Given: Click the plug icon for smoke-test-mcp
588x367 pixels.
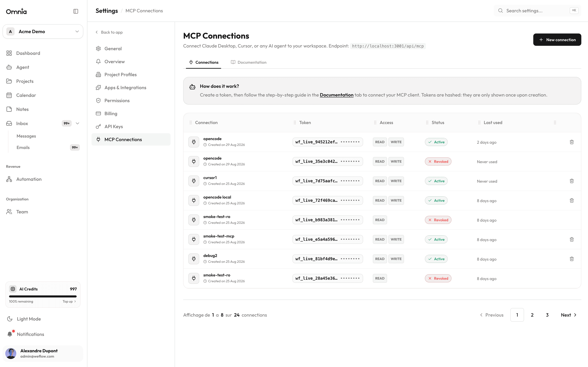Looking at the screenshot, I should coord(194,239).
